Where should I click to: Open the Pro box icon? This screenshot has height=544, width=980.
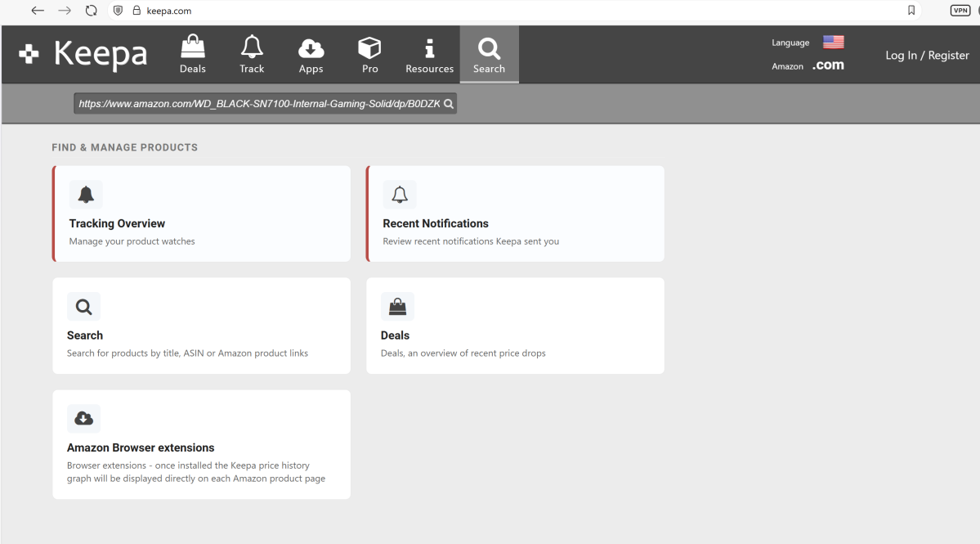point(369,48)
